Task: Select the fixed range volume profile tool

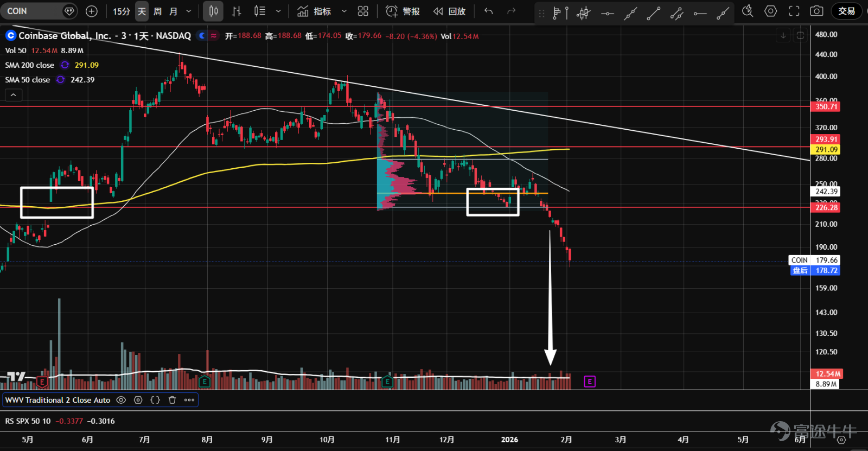Action: 560,12
